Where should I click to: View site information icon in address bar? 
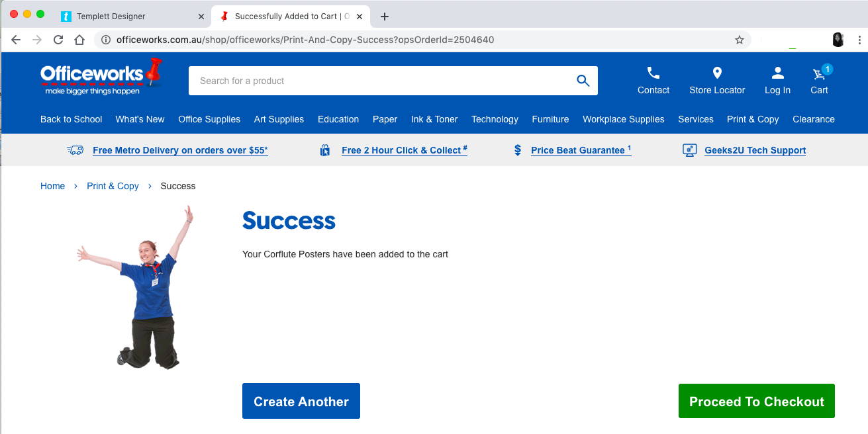coord(105,40)
